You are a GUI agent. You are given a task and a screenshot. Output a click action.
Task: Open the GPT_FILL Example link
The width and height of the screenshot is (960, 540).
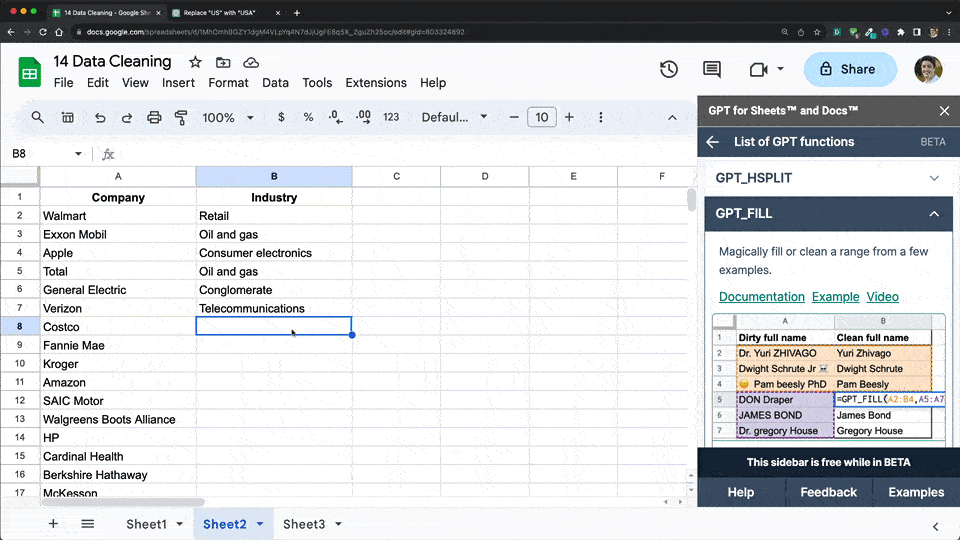point(835,297)
